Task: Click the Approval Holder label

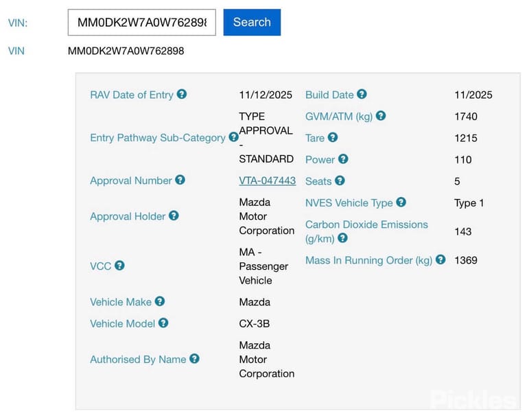Action: click(128, 217)
